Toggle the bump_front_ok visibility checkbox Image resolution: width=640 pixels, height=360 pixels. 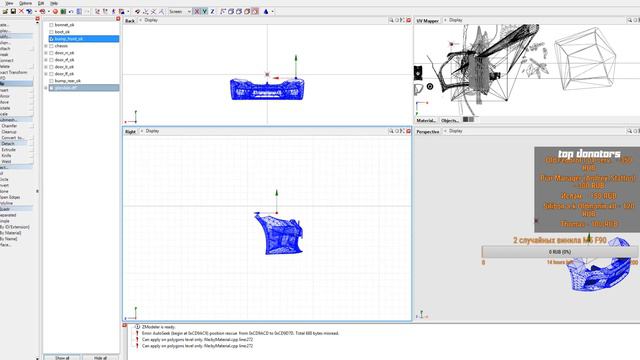[x=51, y=39]
